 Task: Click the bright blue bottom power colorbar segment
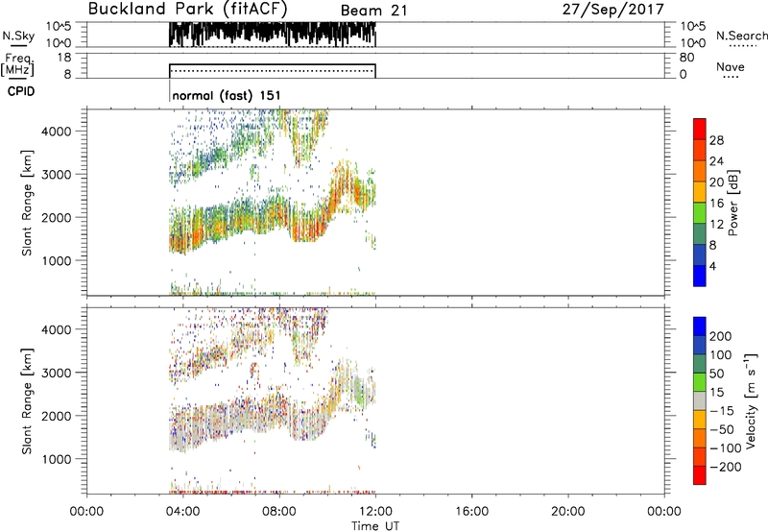tap(700, 276)
